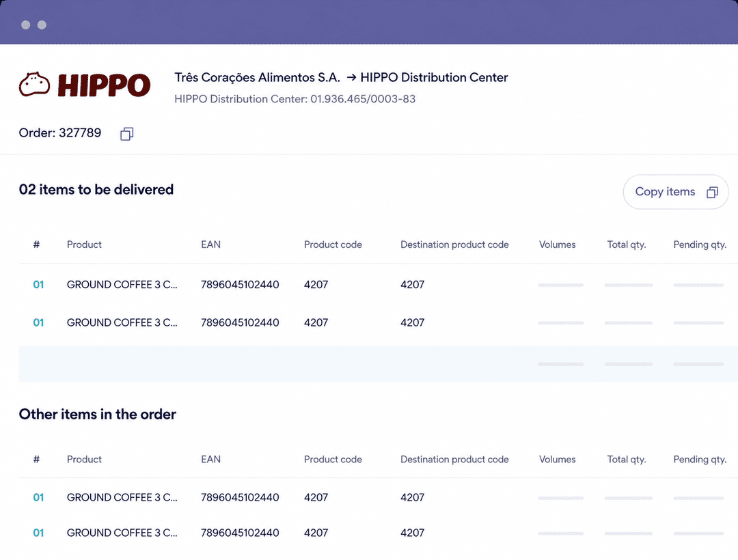738x560 pixels.
Task: Click Product column header in delivered items table
Action: pyautogui.click(x=84, y=244)
